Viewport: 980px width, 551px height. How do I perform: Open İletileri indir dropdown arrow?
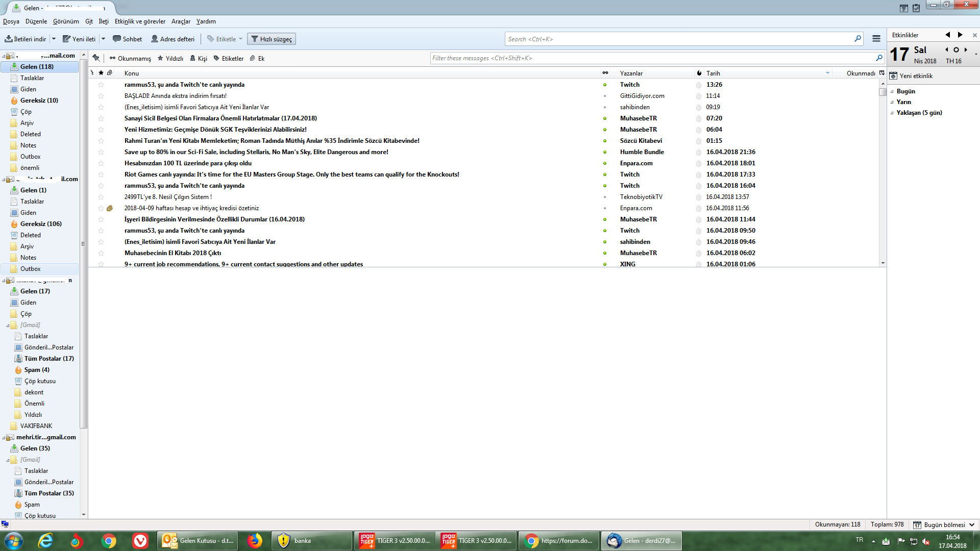[54, 39]
